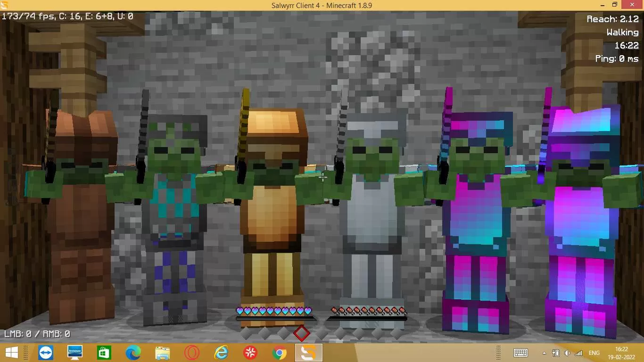The height and width of the screenshot is (362, 644).
Task: Open the Windows Store icon
Action: tap(104, 353)
